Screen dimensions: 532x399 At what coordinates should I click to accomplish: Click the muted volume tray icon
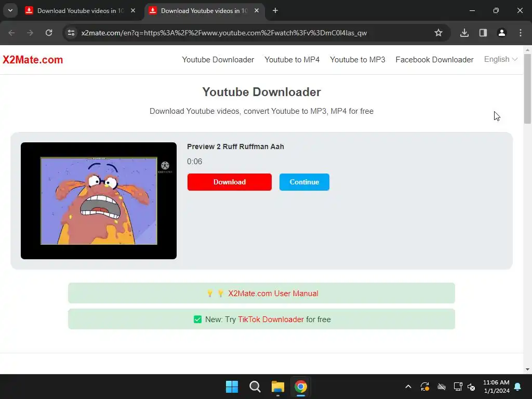(x=471, y=387)
